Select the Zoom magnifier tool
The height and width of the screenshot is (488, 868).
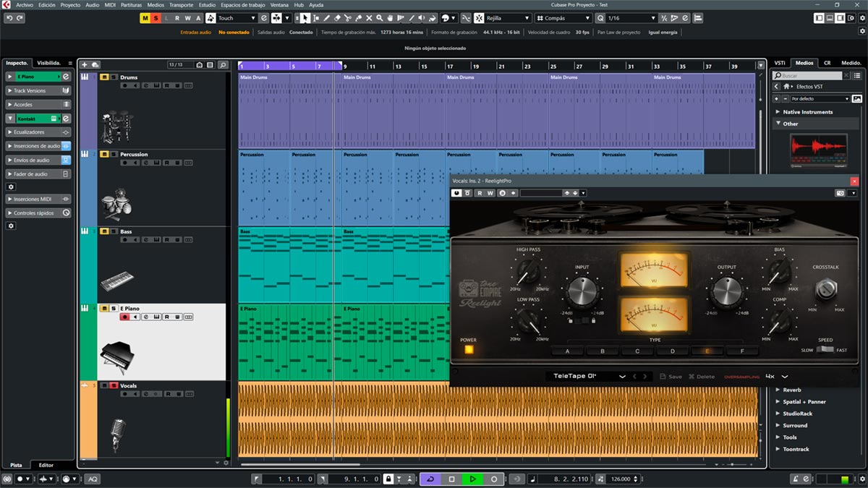(x=380, y=18)
